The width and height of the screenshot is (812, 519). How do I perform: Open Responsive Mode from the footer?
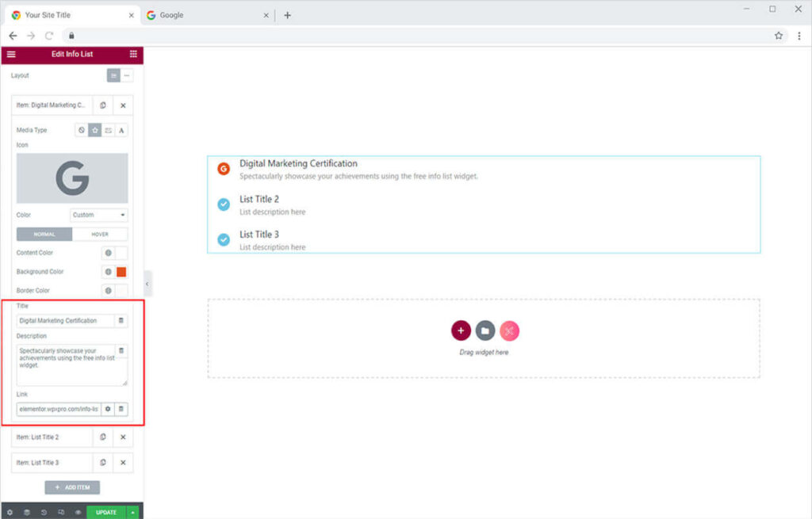click(61, 512)
